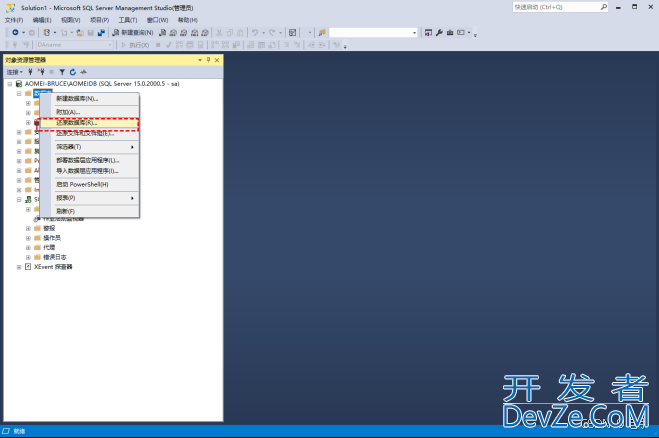Select the 警报 folder in the tree
The image size is (659, 438).
49,228
